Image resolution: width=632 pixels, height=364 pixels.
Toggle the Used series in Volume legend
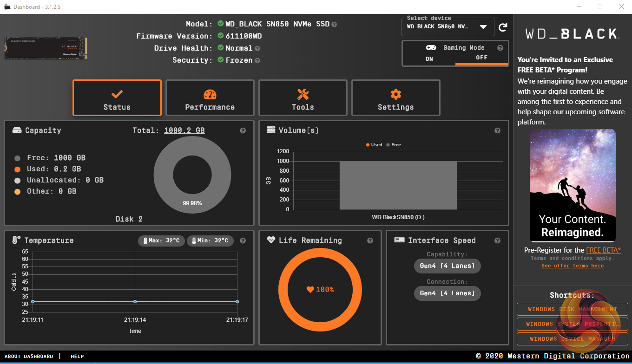[x=374, y=145]
